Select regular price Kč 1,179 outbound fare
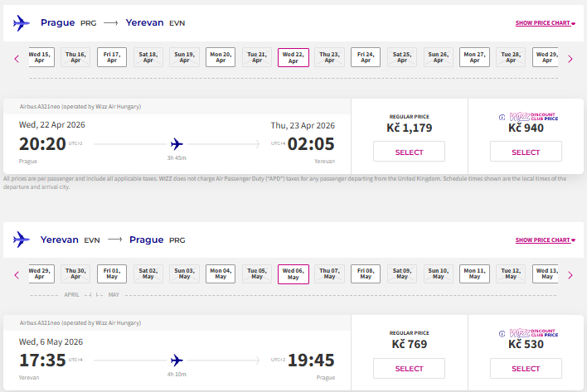 (409, 152)
